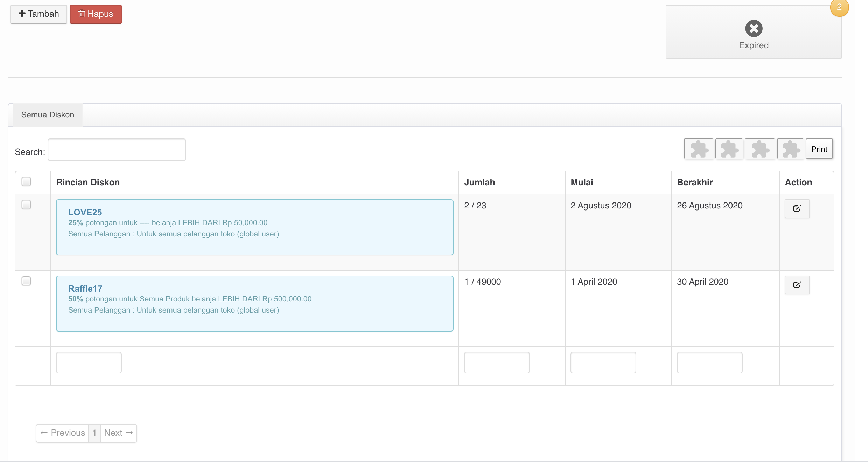Toggle the select-all checkbox in header
This screenshot has width=868, height=463.
coord(26,181)
